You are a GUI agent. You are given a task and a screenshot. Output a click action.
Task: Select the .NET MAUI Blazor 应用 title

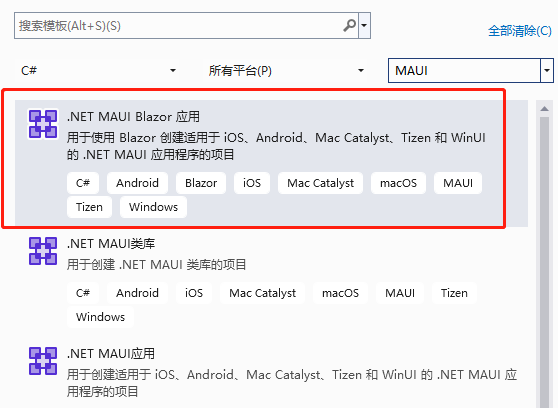[133, 117]
